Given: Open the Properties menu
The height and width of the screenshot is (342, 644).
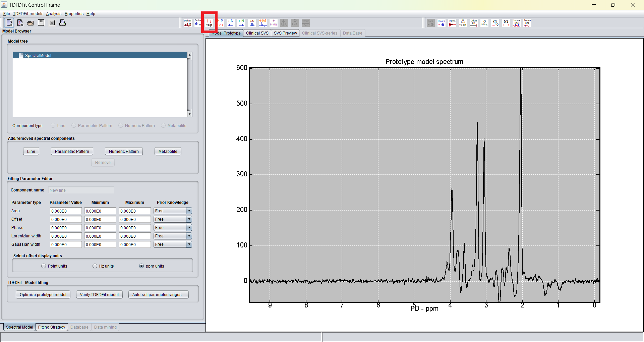Looking at the screenshot, I should (x=74, y=14).
